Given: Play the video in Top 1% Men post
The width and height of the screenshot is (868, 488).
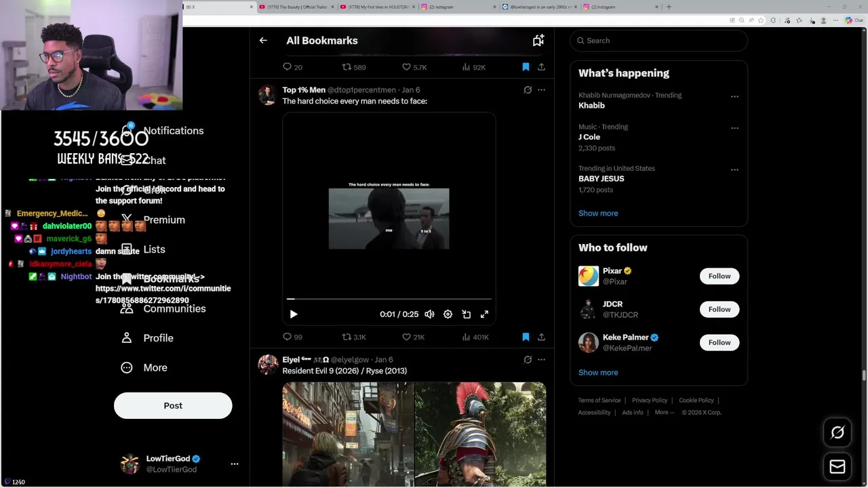Looking at the screenshot, I should click(294, 314).
